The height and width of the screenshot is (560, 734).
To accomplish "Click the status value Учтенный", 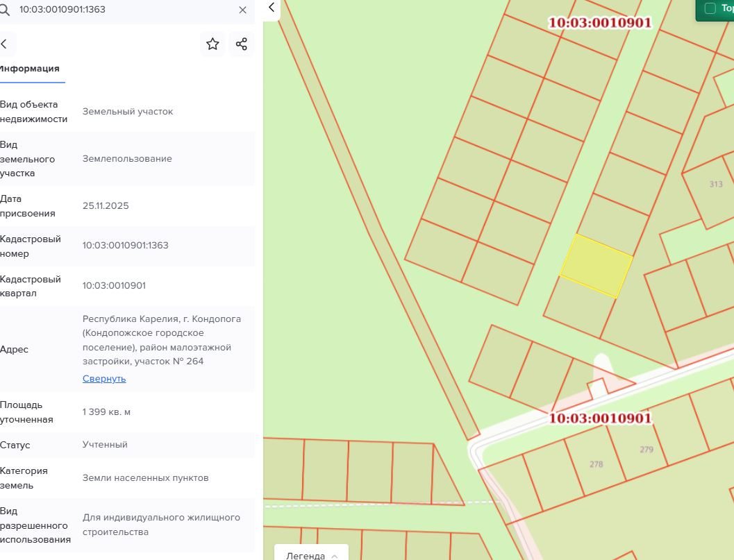I will (105, 444).
